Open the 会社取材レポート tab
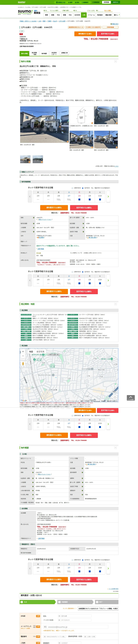This screenshot has width=138, height=644. tap(54, 53)
